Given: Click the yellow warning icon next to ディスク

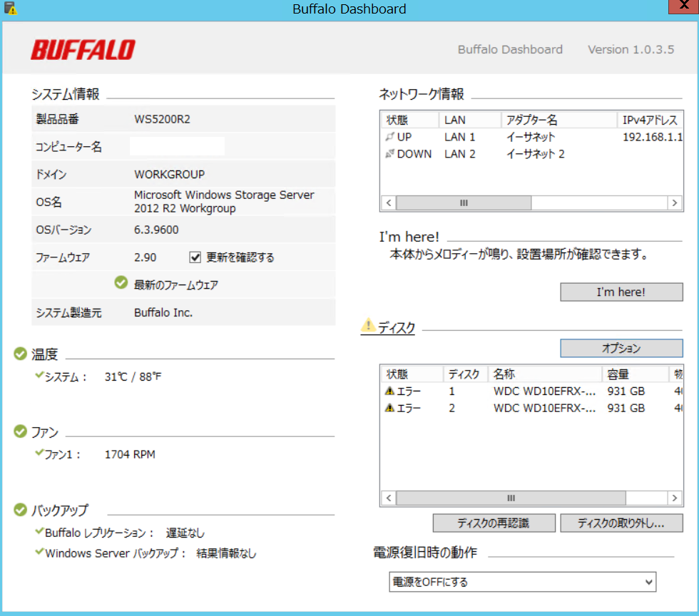Looking at the screenshot, I should [x=368, y=325].
